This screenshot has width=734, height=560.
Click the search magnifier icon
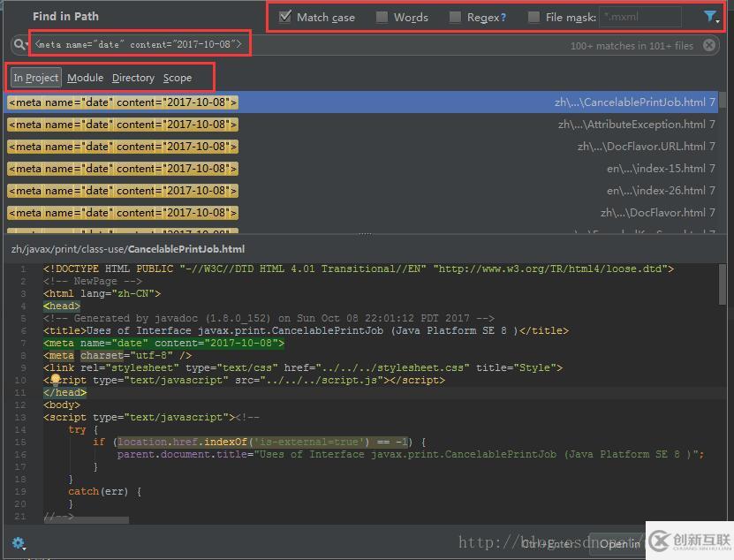pyautogui.click(x=19, y=43)
